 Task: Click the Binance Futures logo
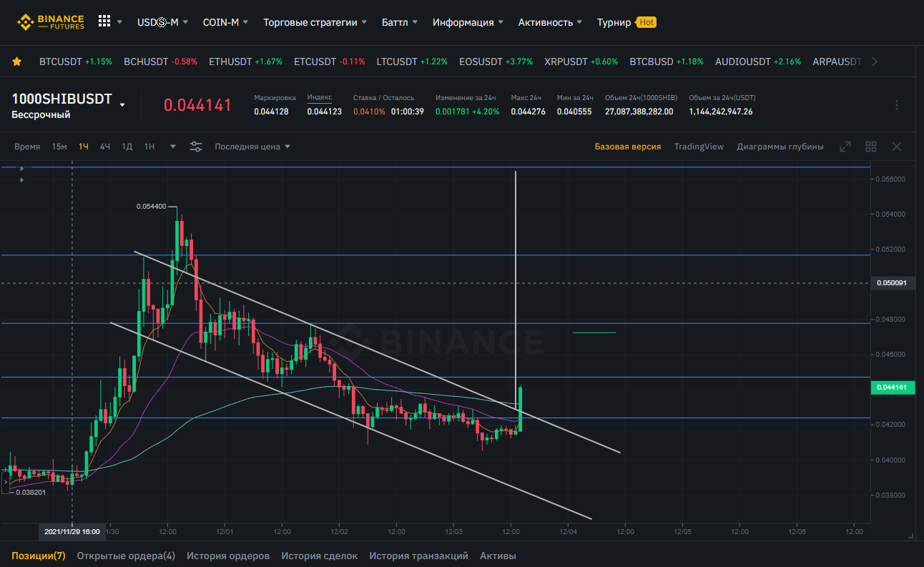point(51,22)
